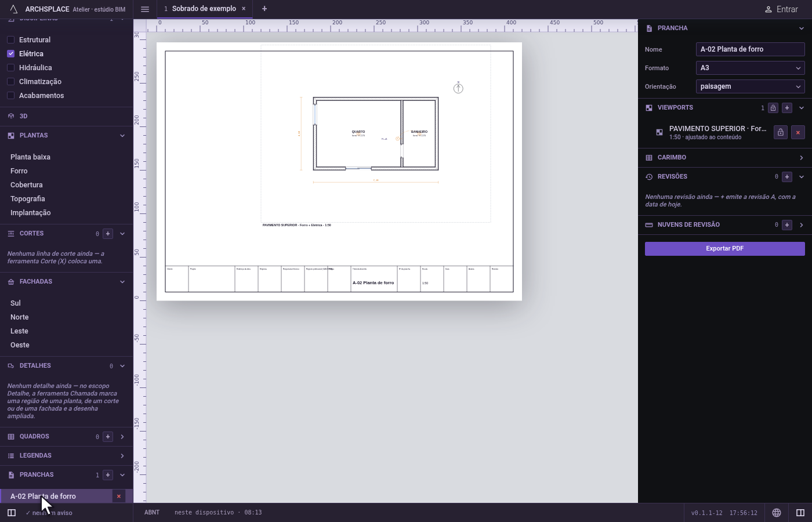Open the hamburger menu next to tabs
812x522 pixels.
[x=145, y=9]
